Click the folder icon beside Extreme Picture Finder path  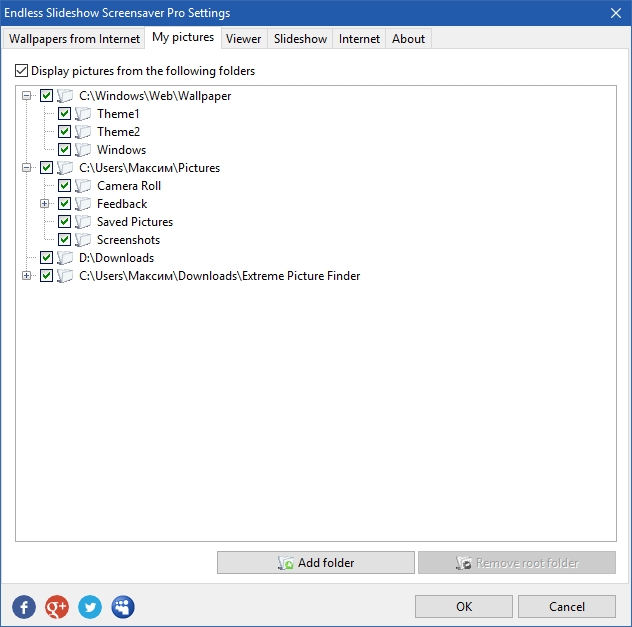pyautogui.click(x=64, y=276)
